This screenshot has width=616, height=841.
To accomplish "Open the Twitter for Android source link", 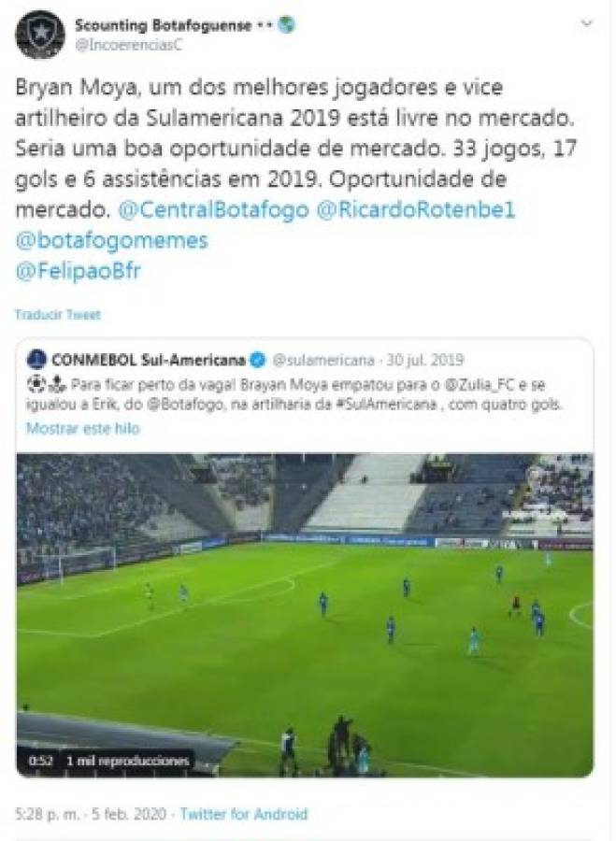I will pos(244,814).
